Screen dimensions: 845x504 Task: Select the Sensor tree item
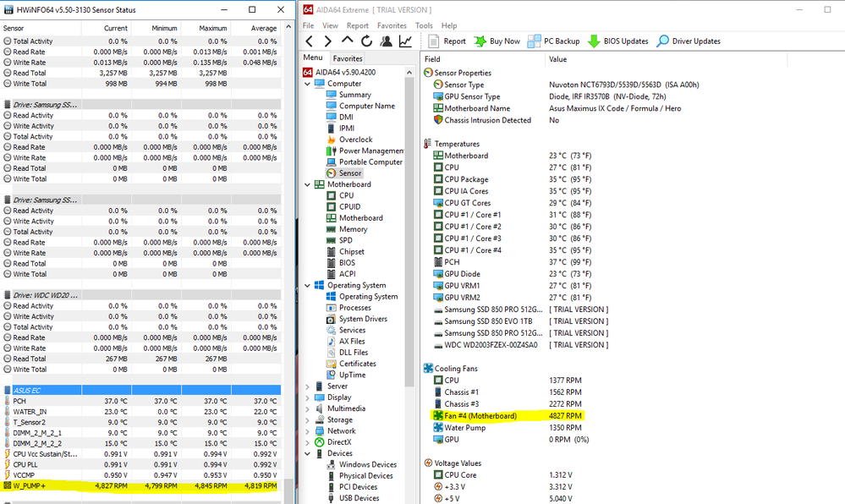click(350, 173)
